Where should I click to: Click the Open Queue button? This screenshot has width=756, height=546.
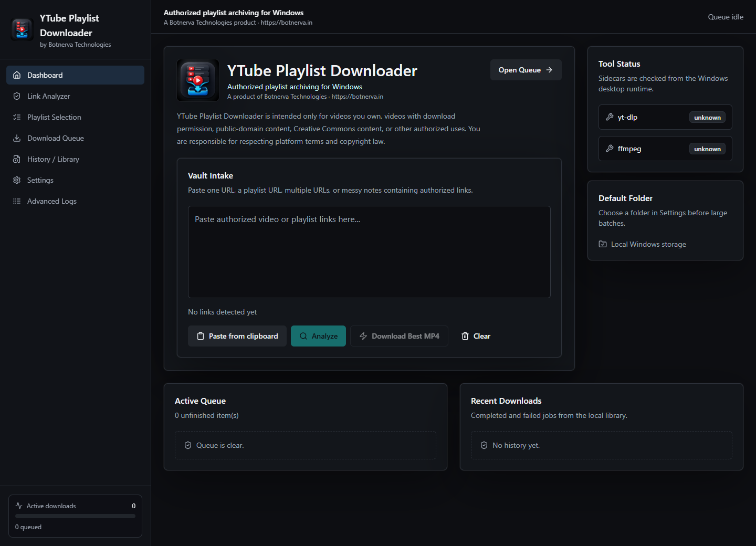[x=526, y=70]
